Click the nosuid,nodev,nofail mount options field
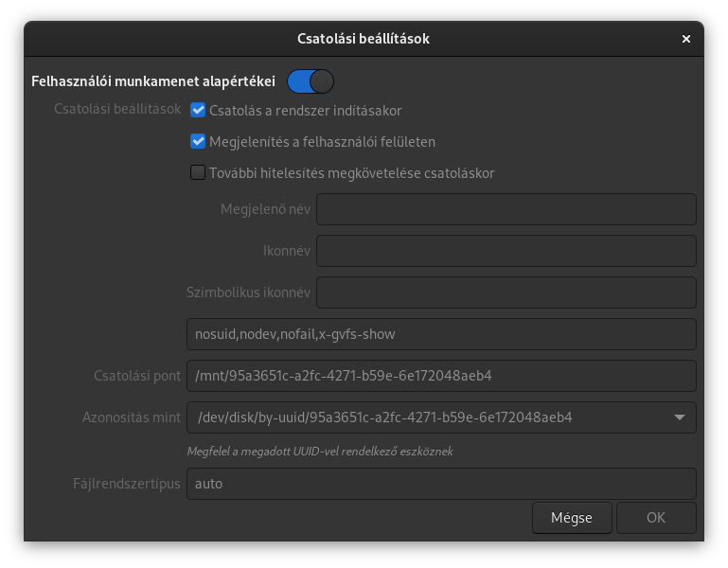The height and width of the screenshot is (568, 728). click(441, 334)
